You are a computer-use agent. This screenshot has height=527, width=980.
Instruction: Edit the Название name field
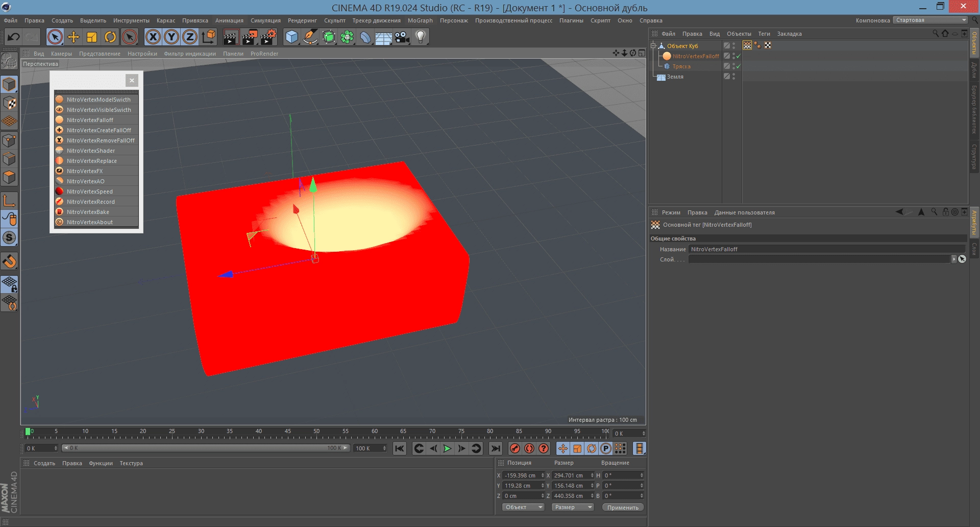point(827,249)
